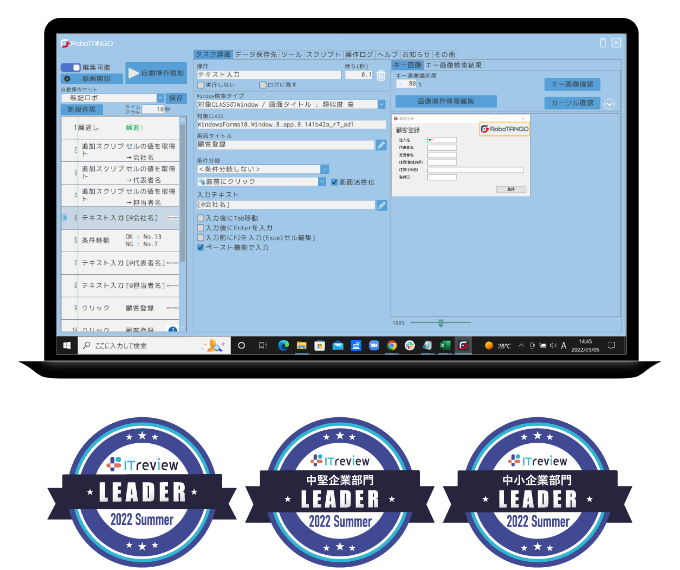This screenshot has height=570, width=680.
Task: Check the 実行しない checkbox
Action: (201, 85)
